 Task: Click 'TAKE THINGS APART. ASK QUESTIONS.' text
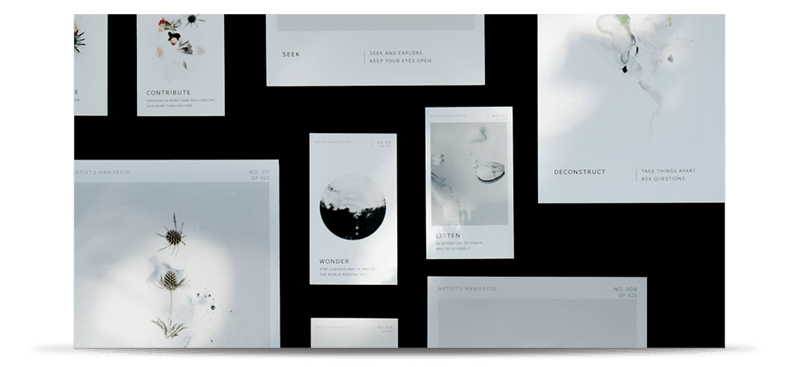click(668, 175)
